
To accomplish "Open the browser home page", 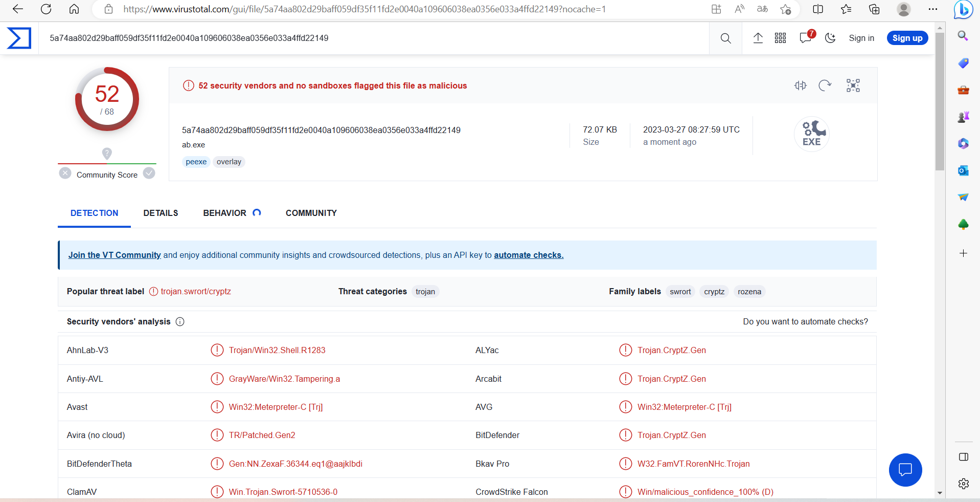I will 74,9.
